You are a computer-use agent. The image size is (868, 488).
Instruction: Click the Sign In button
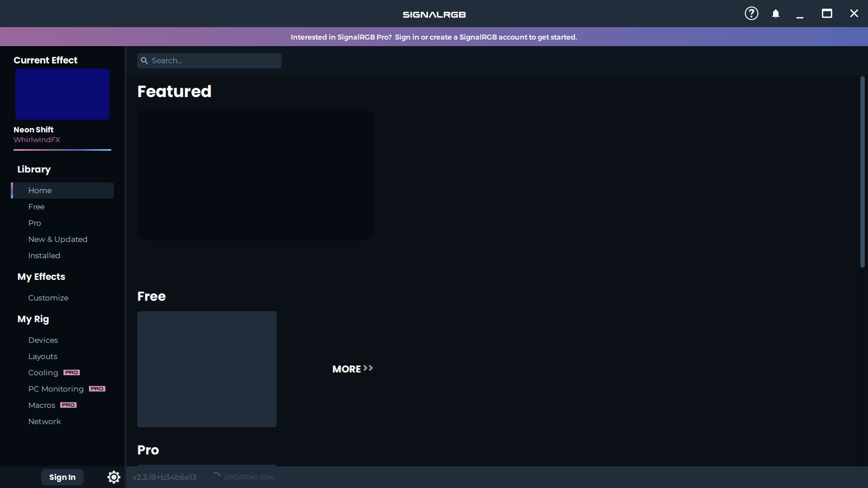click(62, 477)
